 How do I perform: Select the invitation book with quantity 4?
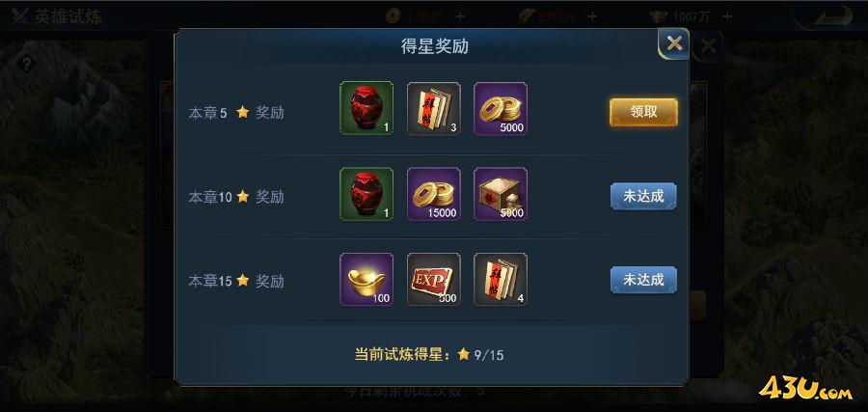(501, 280)
